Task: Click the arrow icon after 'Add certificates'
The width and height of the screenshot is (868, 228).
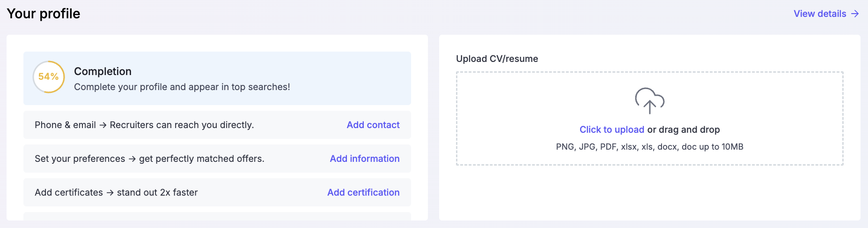Action: [x=110, y=193]
